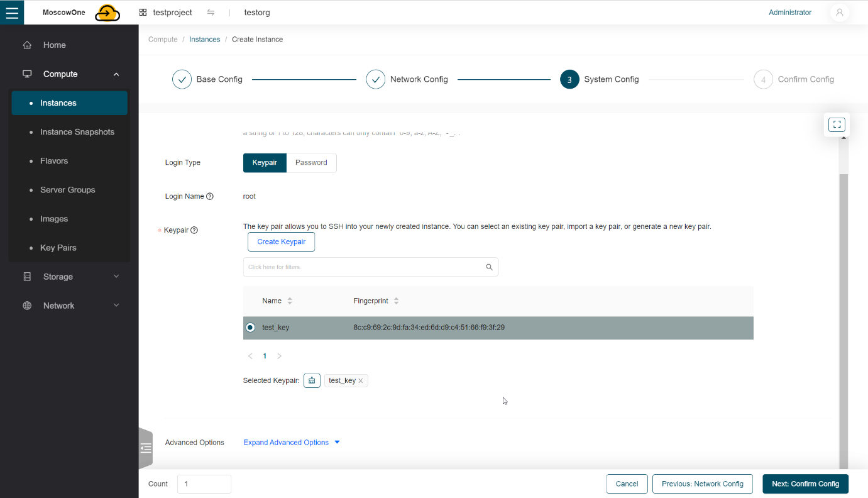The image size is (868, 498).
Task: Open the hamburger menu icon
Action: click(12, 13)
